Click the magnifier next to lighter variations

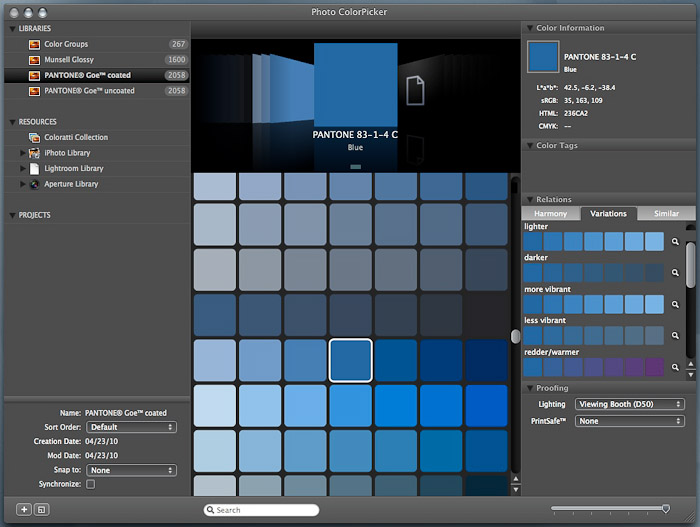tap(675, 242)
